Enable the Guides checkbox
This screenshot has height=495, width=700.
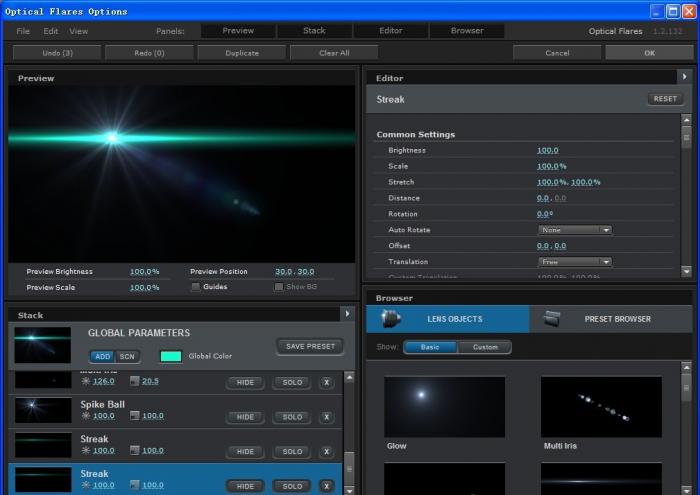pyautogui.click(x=195, y=287)
